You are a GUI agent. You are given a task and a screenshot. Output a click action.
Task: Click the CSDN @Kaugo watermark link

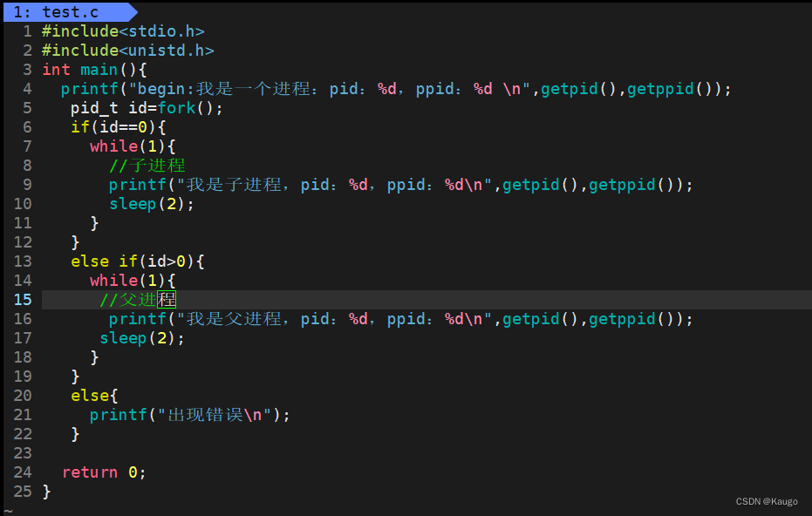pos(766,501)
